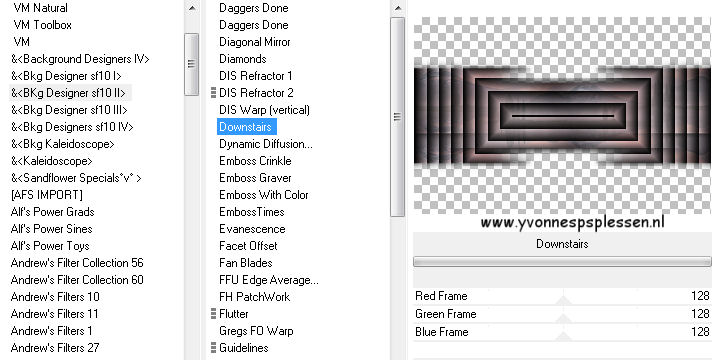Open Andrew's Filter Collection 56
The height and width of the screenshot is (360, 715).
[77, 263]
